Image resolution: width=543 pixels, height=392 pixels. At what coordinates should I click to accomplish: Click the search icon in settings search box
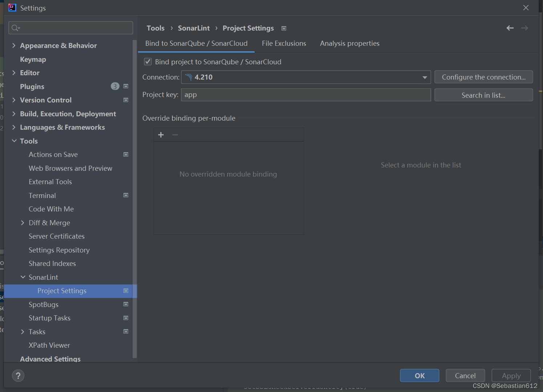[16, 28]
